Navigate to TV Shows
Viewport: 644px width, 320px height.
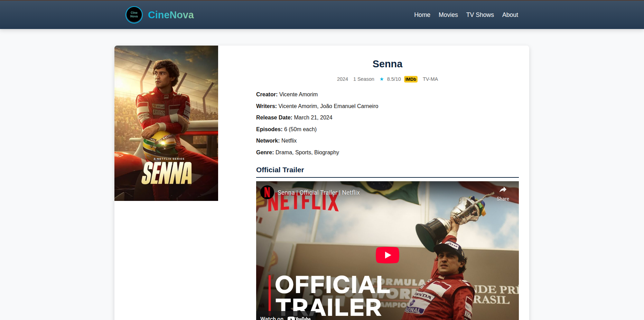480,15
